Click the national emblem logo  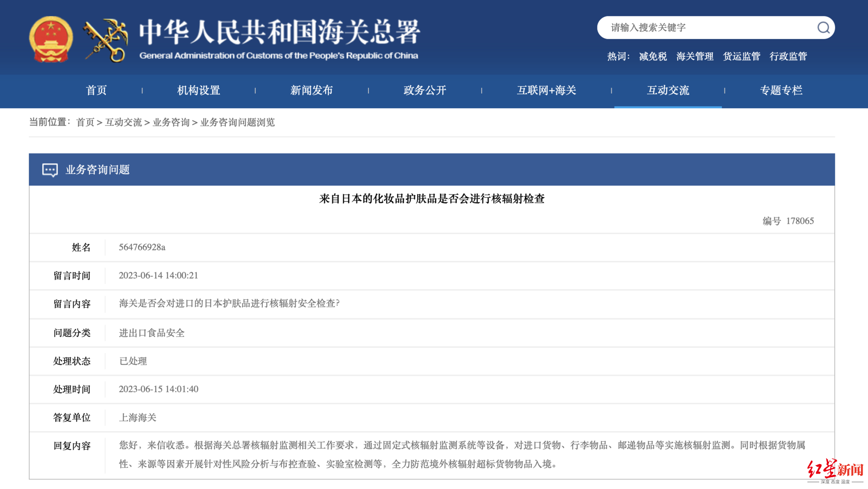pos(51,38)
